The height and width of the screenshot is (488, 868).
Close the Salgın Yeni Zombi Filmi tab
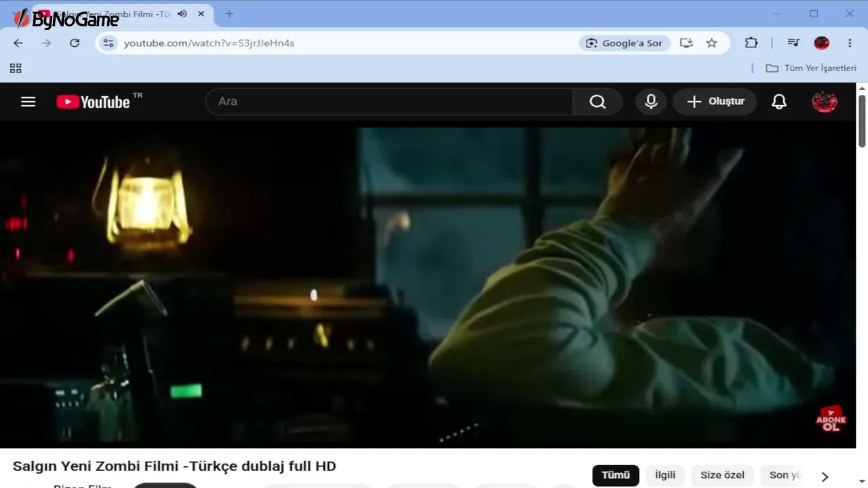201,14
